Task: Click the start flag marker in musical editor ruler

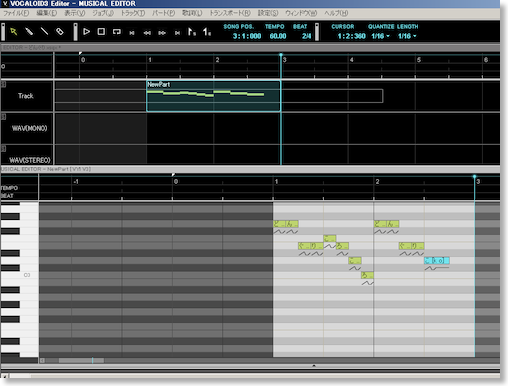Action: 173,175
